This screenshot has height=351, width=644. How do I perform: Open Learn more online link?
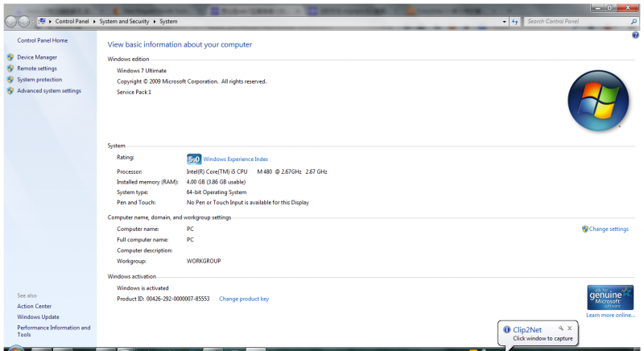tap(610, 316)
